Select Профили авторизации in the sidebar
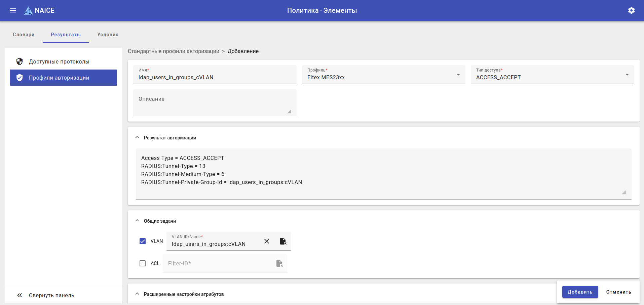Viewport: 644px width, 305px height. coord(63,78)
